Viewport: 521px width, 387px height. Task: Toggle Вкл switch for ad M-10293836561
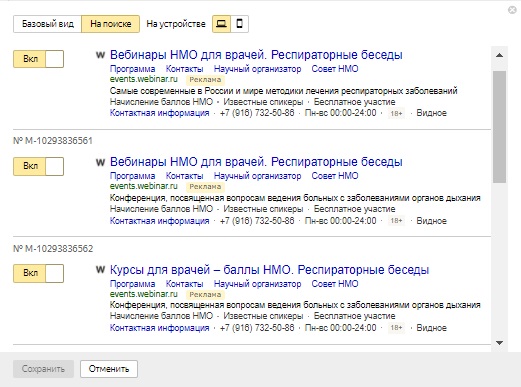[38, 166]
